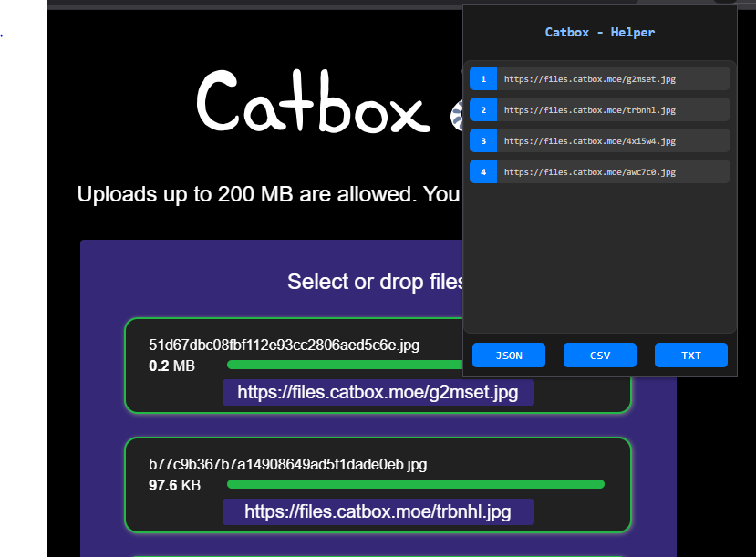Click the progress bar of the 0.2 MB upload

click(x=345, y=365)
